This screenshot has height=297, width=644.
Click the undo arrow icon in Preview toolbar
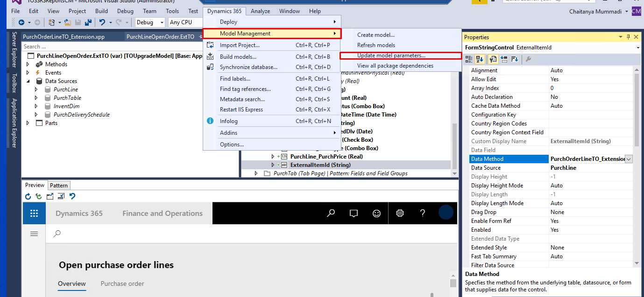72,196
